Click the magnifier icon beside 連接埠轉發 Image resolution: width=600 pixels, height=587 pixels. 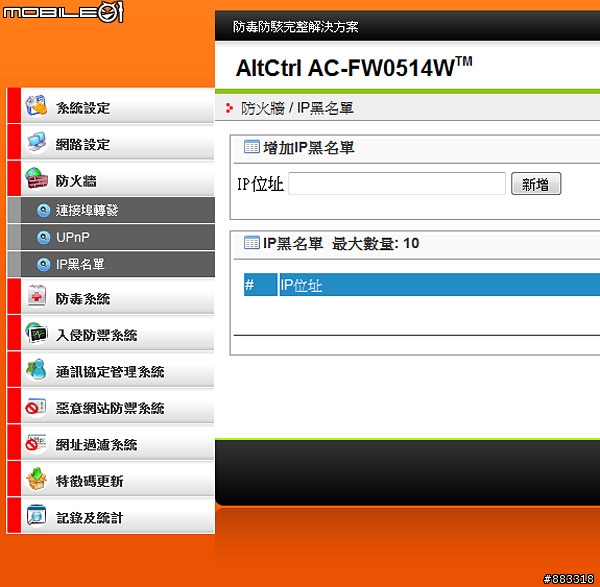43,210
